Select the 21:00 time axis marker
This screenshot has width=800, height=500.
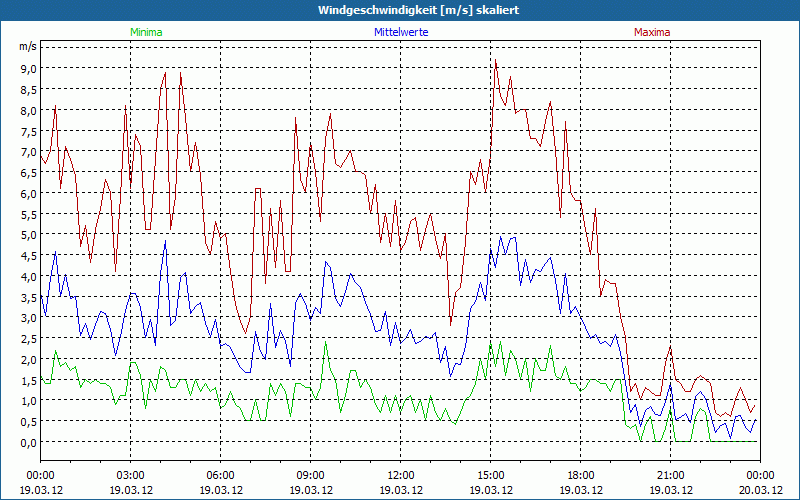tap(670, 475)
